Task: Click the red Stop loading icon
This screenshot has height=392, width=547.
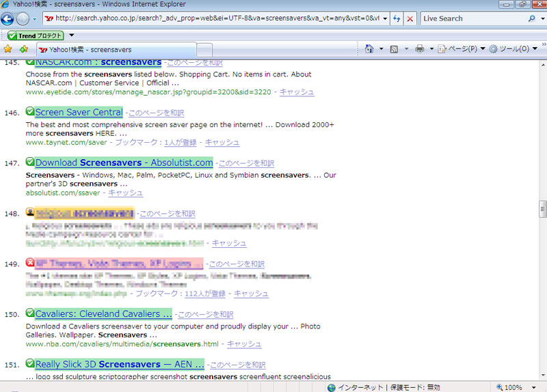Action: (x=410, y=19)
